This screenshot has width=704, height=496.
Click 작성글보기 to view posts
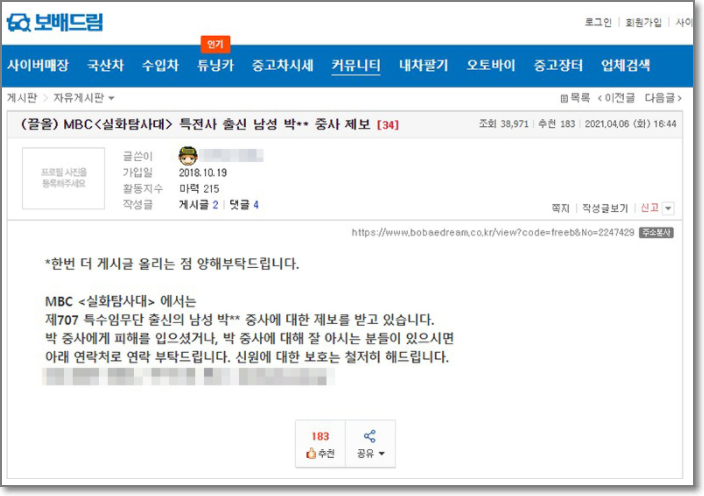pyautogui.click(x=605, y=208)
